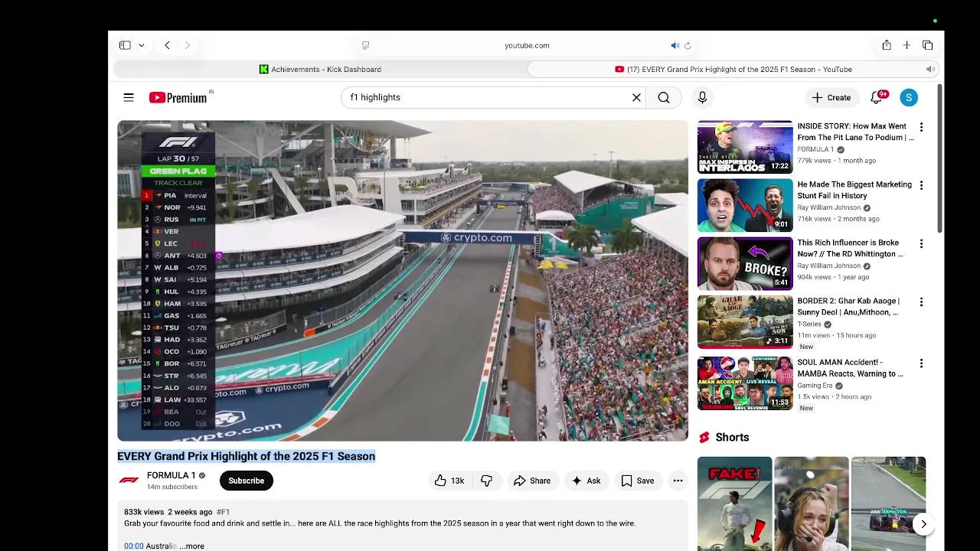Open BORDER 2: Ghar Kab Aaoge thumbnail
Screen dimensions: 980x551
click(745, 321)
